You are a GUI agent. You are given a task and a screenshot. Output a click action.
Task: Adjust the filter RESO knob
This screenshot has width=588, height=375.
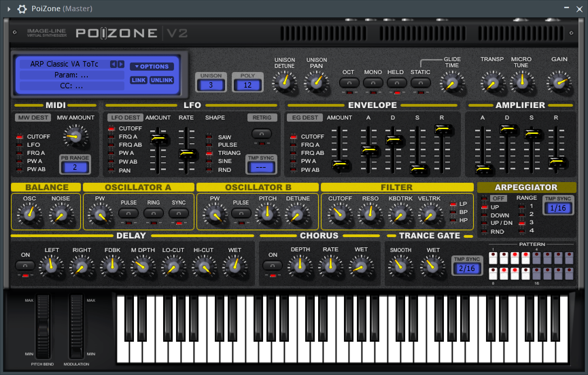tap(370, 215)
